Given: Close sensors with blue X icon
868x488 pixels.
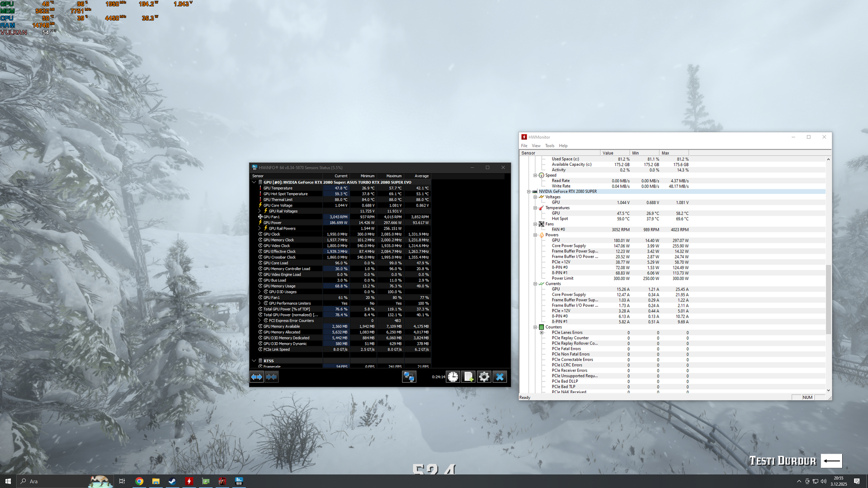Looking at the screenshot, I should [x=500, y=377].
